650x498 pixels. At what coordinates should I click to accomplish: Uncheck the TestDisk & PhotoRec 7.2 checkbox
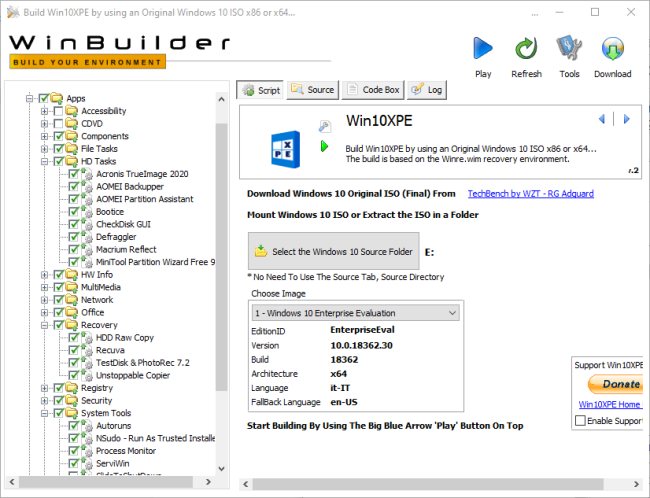click(73, 363)
